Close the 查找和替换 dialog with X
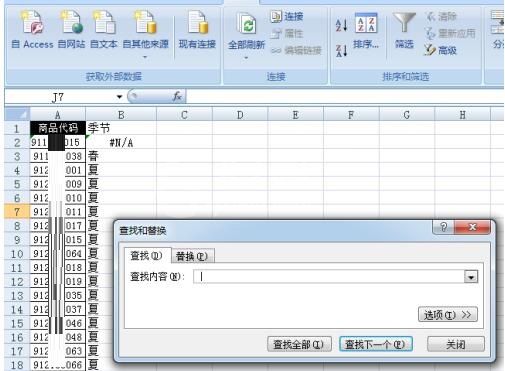Viewport: 505px width, 371px height. click(472, 227)
